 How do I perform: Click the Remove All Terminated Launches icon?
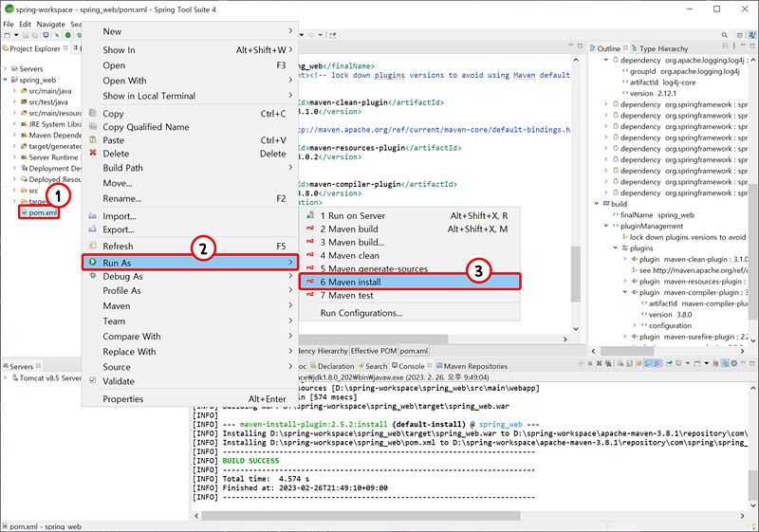pyautogui.click(x=608, y=363)
